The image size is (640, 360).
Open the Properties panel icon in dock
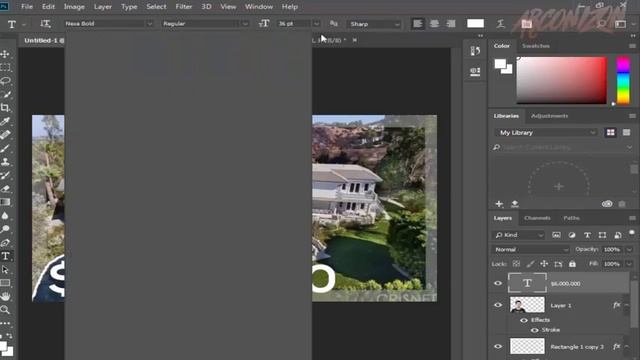click(475, 72)
